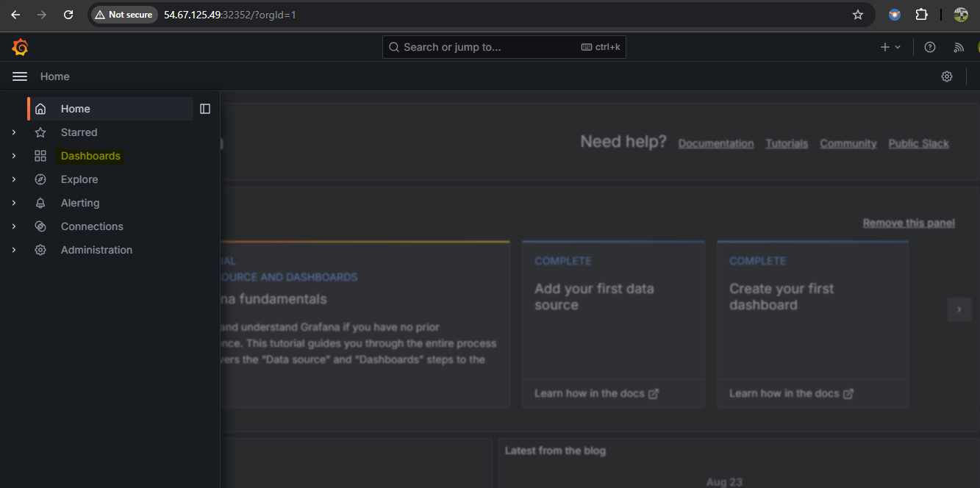Click the Home house icon in sidebar
Viewport: 980px width, 488px height.
tap(40, 109)
